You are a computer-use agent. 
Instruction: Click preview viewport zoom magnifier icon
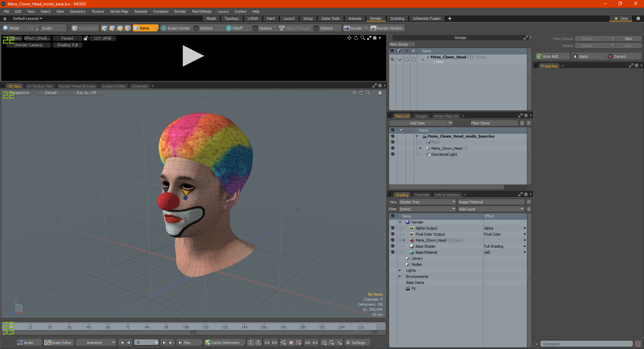coord(363,38)
